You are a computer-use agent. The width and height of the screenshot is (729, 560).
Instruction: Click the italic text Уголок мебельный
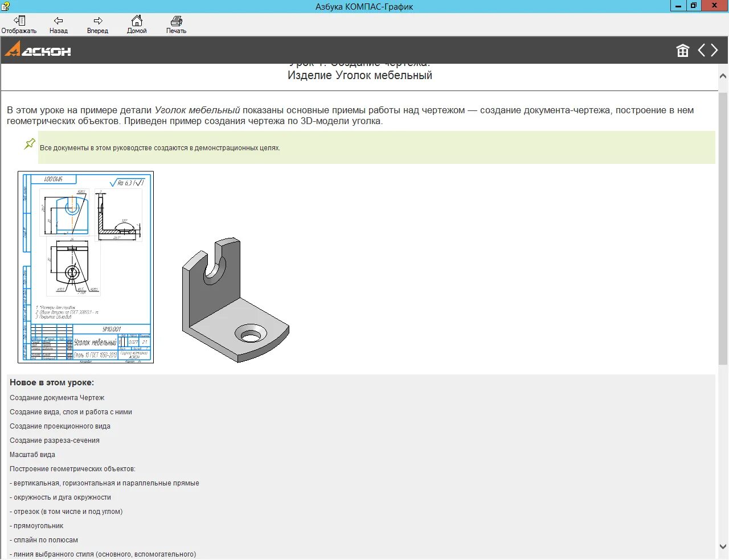197,110
